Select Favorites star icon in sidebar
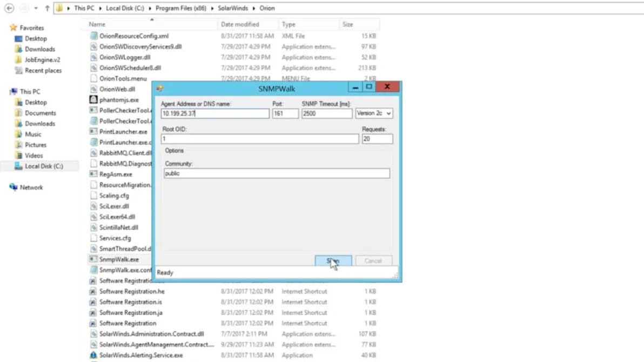 13,28
